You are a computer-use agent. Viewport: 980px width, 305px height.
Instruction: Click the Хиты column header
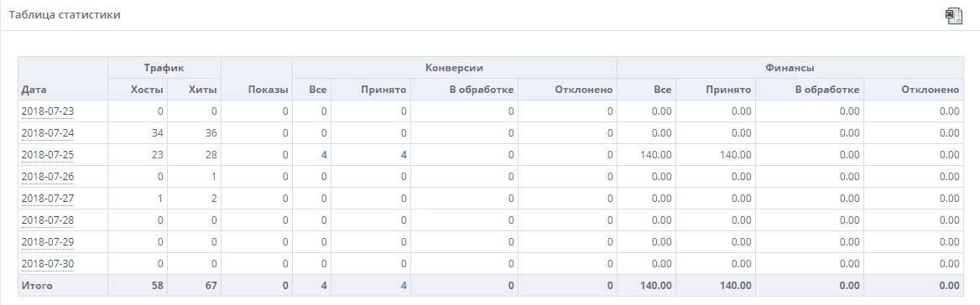click(202, 90)
